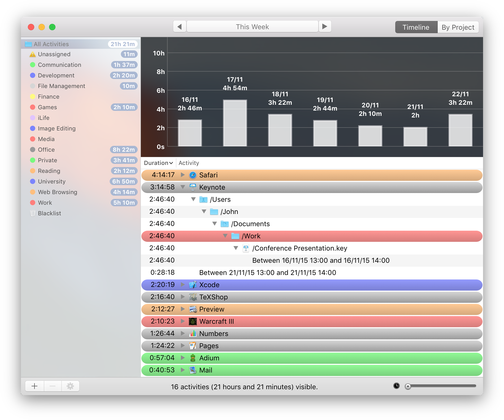Click the /Users folder icon
The height and width of the screenshot is (420, 504).
(x=203, y=199)
